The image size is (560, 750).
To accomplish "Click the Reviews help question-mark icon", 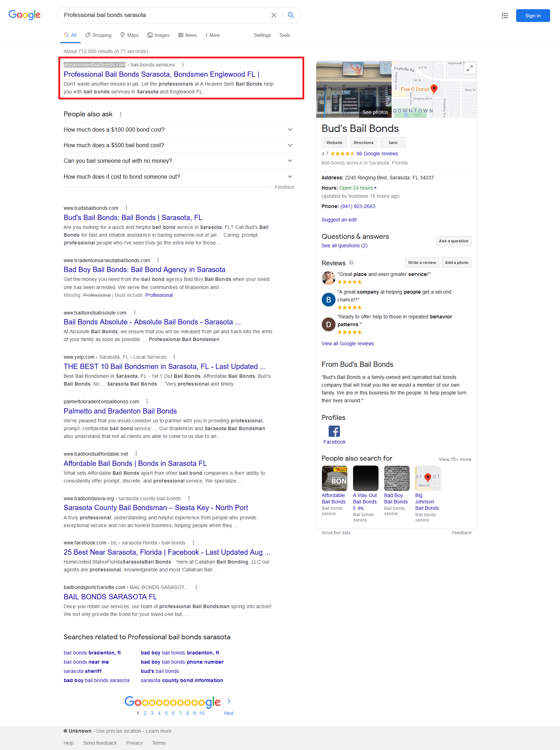I will click(351, 262).
